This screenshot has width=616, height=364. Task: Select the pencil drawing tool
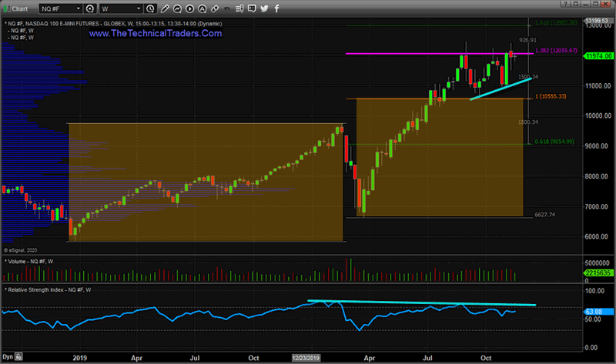[x=165, y=8]
